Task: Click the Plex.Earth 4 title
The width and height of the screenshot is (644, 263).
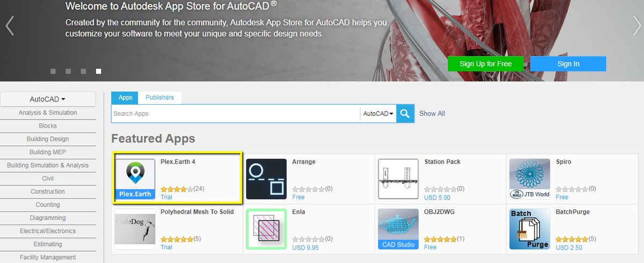Action: (178, 162)
